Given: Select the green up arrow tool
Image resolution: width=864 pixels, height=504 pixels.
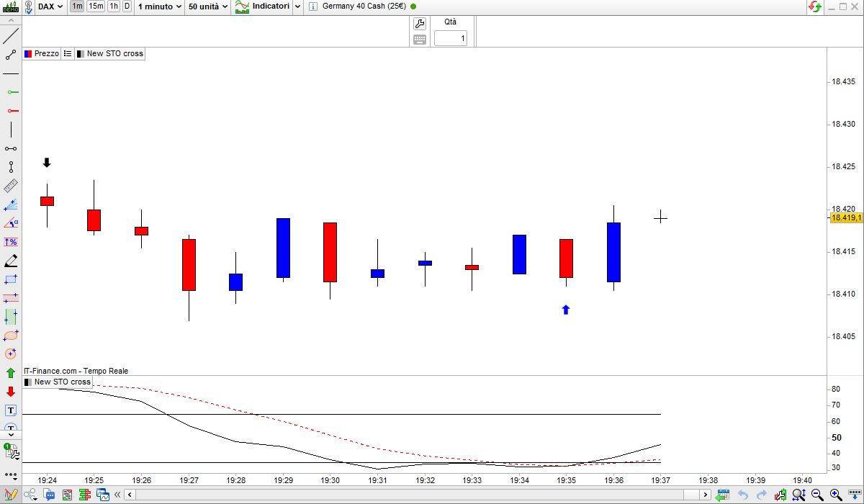Looking at the screenshot, I should tap(11, 373).
